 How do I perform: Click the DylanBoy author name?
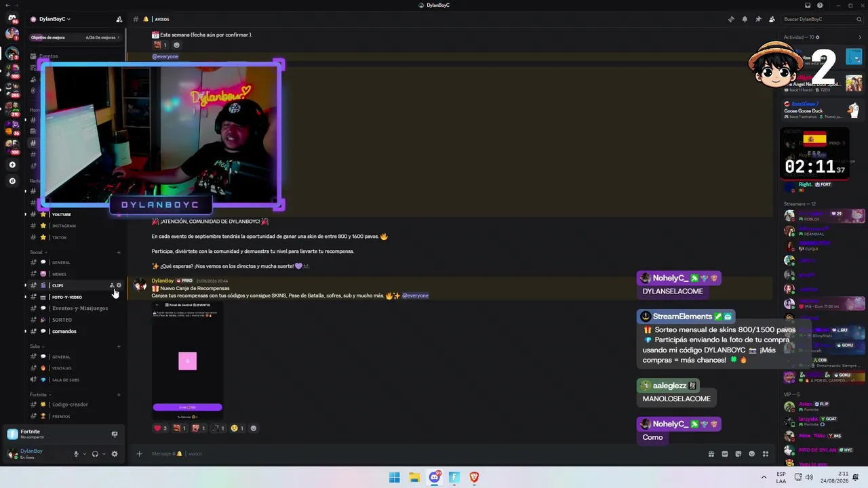tap(163, 281)
